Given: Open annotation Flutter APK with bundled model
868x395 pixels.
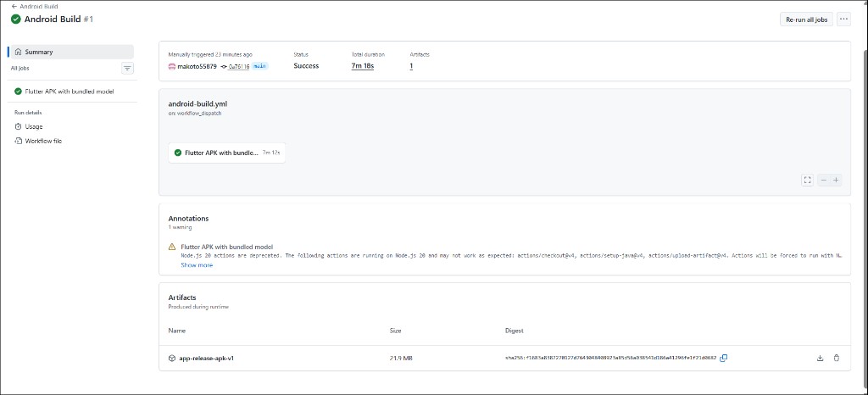Looking at the screenshot, I should point(227,247).
